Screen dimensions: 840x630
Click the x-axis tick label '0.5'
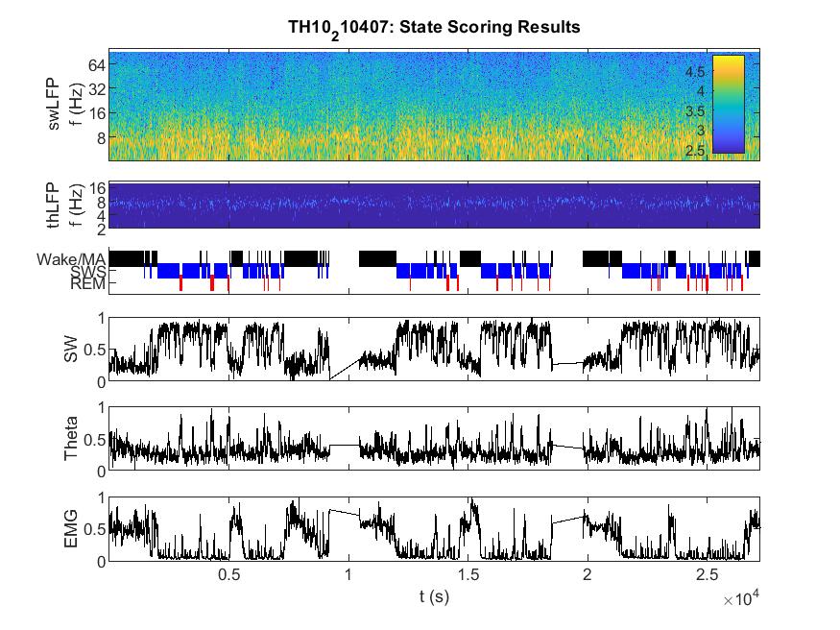pyautogui.click(x=228, y=575)
